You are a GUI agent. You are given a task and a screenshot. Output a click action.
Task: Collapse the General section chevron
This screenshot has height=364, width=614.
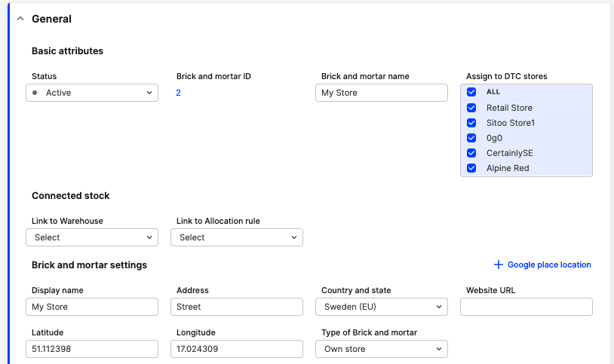point(20,18)
